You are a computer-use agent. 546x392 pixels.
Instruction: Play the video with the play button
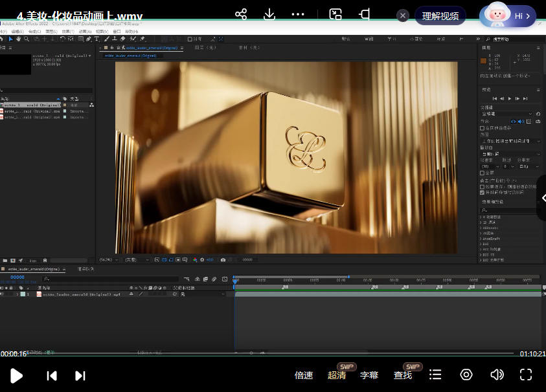click(17, 375)
